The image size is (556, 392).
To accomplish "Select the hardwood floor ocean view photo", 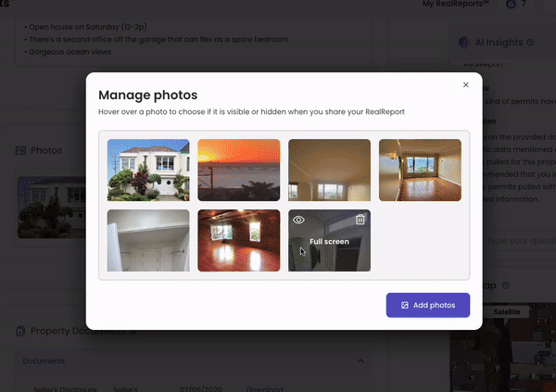I will 420,170.
